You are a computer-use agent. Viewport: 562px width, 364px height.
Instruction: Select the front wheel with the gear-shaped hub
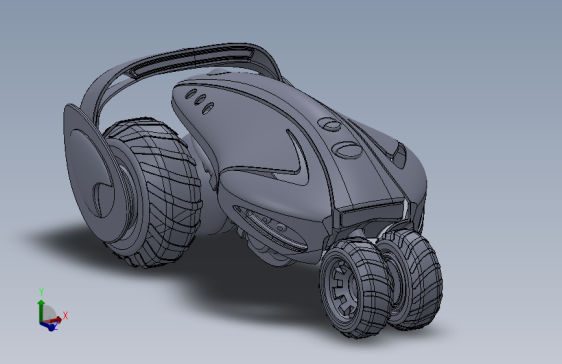355,288
